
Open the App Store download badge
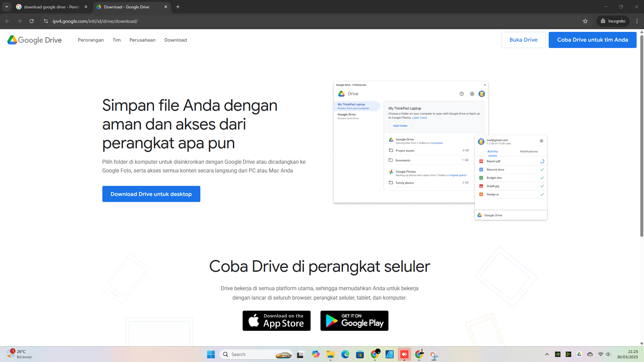(277, 321)
